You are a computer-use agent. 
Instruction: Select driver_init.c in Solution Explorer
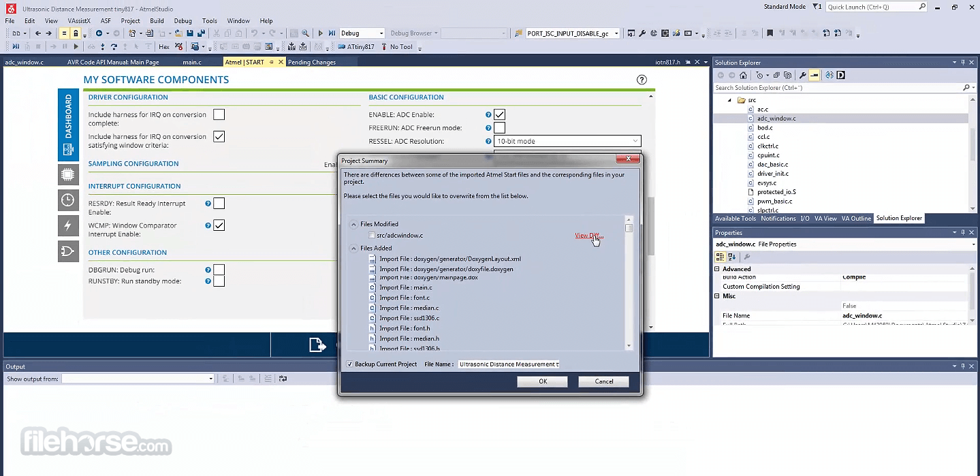click(772, 174)
